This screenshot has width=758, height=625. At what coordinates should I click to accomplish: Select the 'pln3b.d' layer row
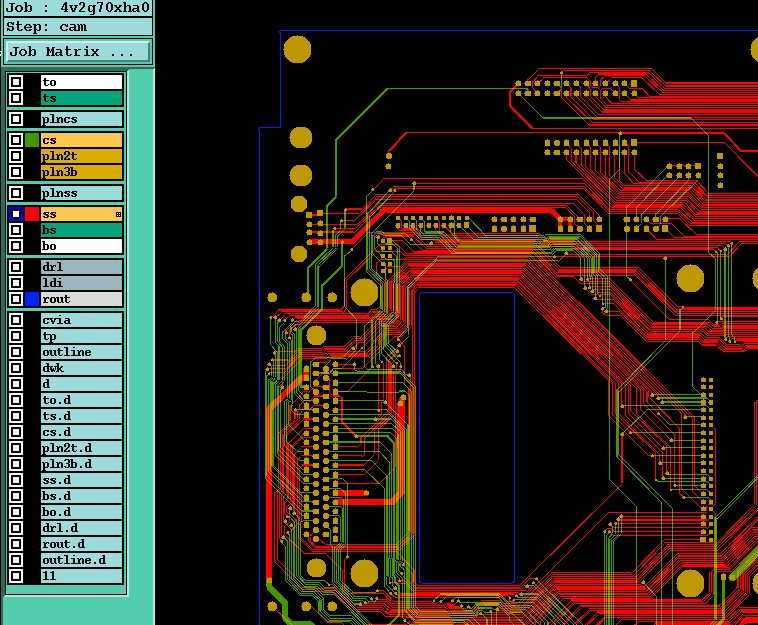[x=81, y=464]
